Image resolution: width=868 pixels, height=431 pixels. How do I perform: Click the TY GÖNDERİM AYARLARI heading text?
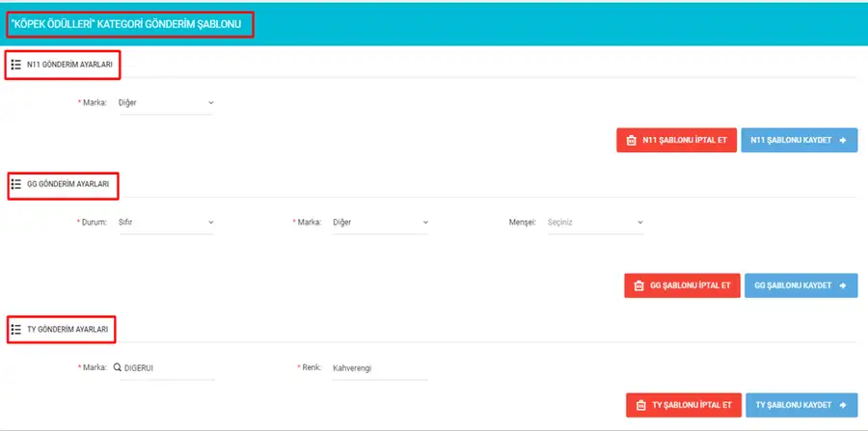[x=68, y=329]
